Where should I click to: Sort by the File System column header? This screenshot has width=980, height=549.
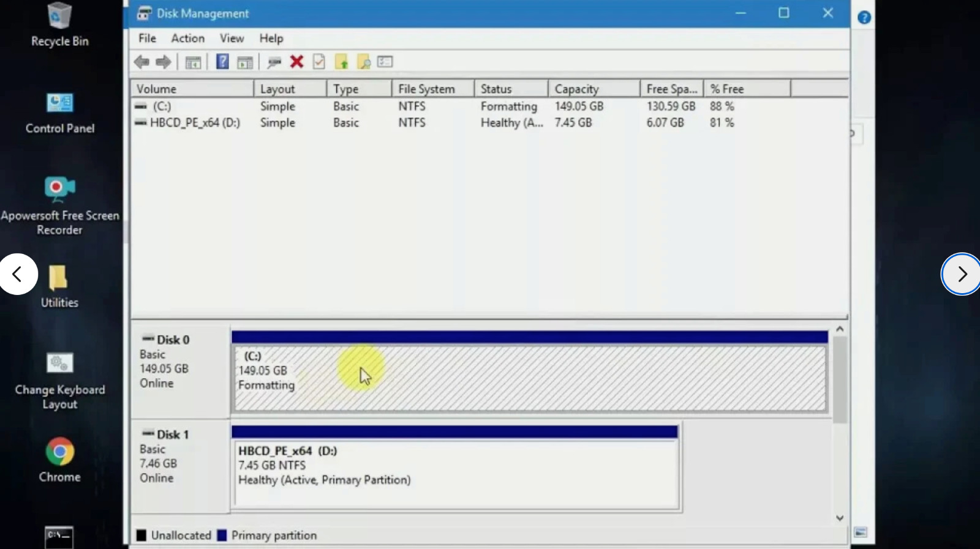click(433, 89)
